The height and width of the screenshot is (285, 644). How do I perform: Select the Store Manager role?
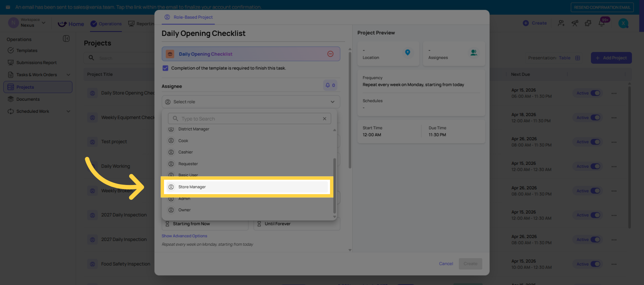click(247, 187)
